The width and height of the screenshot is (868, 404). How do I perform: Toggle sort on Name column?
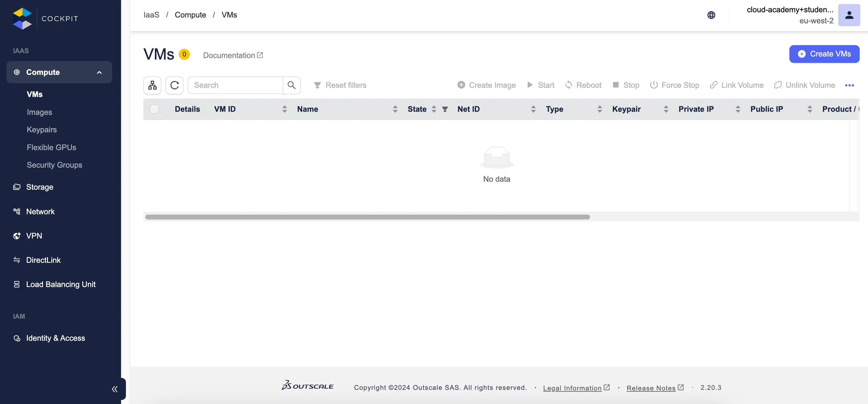[395, 109]
